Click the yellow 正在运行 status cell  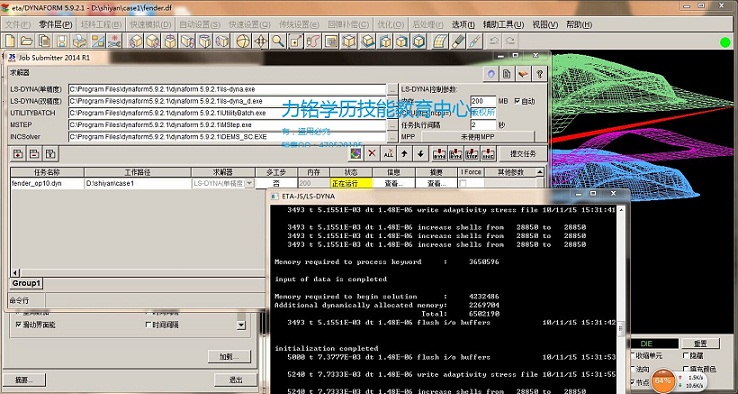351,184
